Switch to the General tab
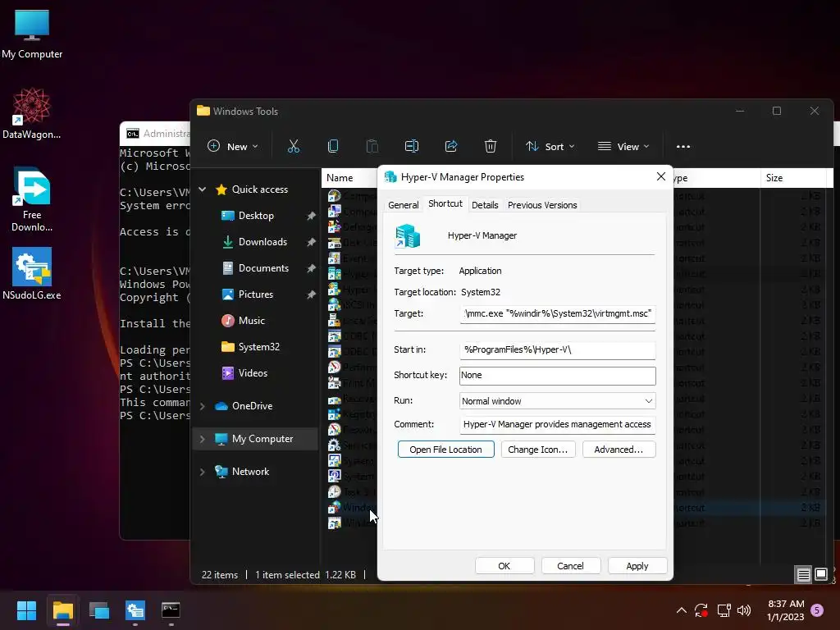The width and height of the screenshot is (840, 630). pos(404,205)
